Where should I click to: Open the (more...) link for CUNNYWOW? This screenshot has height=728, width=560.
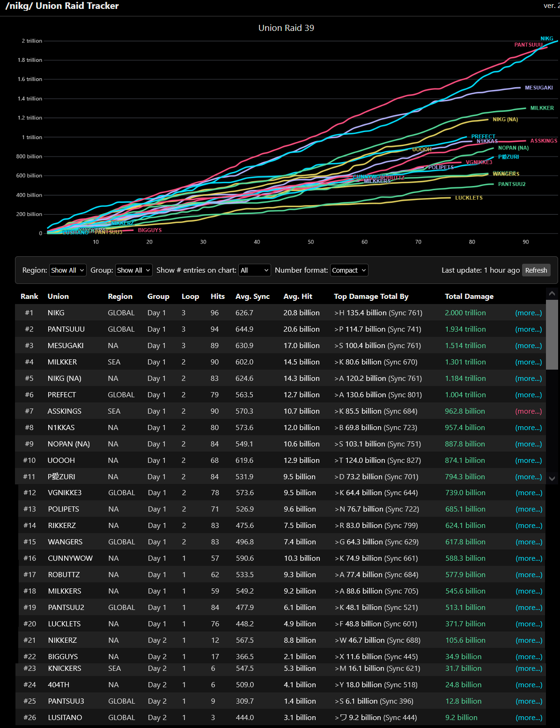tap(529, 558)
